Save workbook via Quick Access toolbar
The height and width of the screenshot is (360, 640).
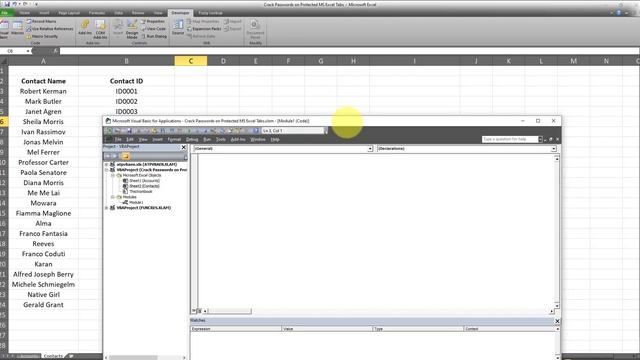point(7,4)
